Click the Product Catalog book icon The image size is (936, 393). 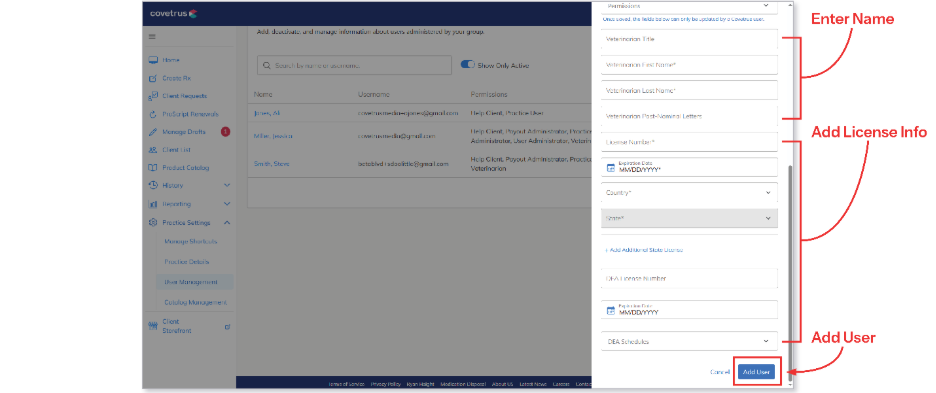coord(153,168)
